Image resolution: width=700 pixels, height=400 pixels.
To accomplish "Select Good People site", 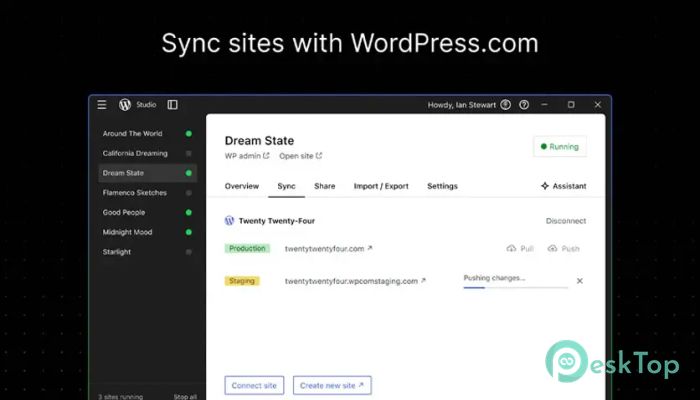I will pos(147,212).
